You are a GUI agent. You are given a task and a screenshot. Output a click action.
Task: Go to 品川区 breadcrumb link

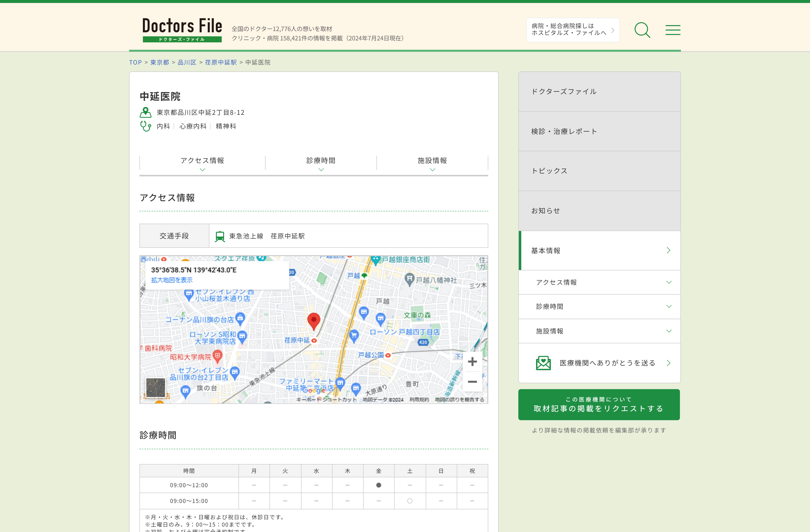point(187,62)
